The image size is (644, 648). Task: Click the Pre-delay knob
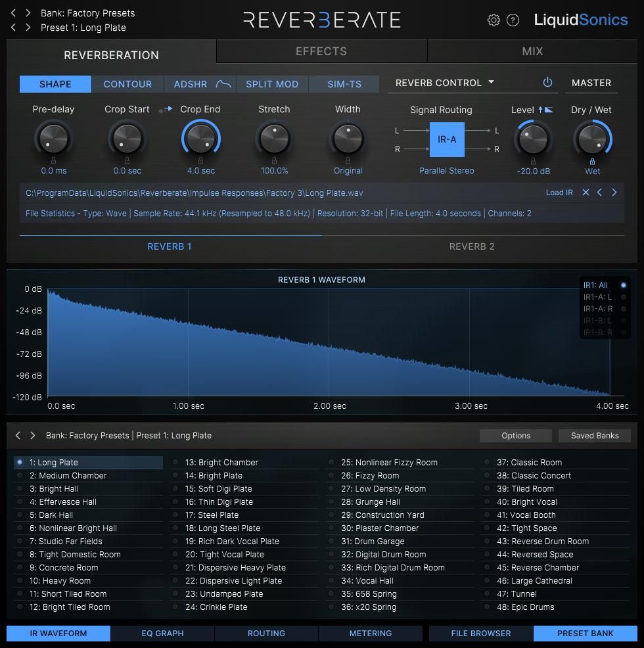pyautogui.click(x=54, y=139)
